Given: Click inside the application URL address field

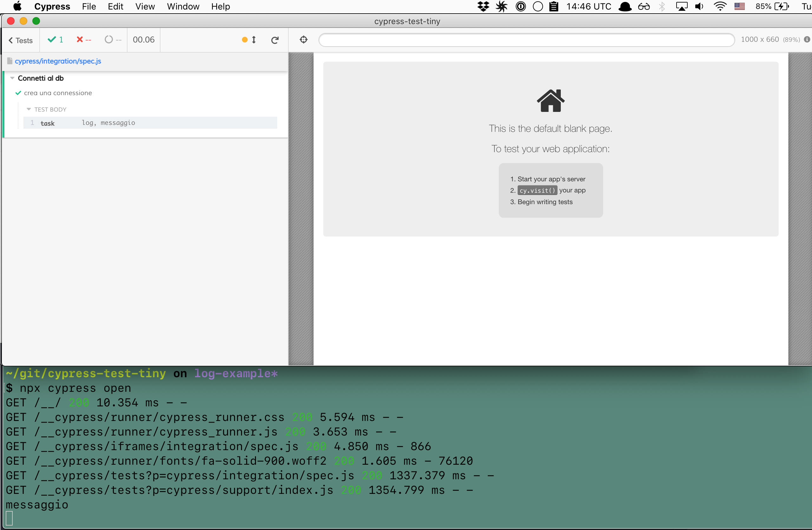Looking at the screenshot, I should click(525, 40).
